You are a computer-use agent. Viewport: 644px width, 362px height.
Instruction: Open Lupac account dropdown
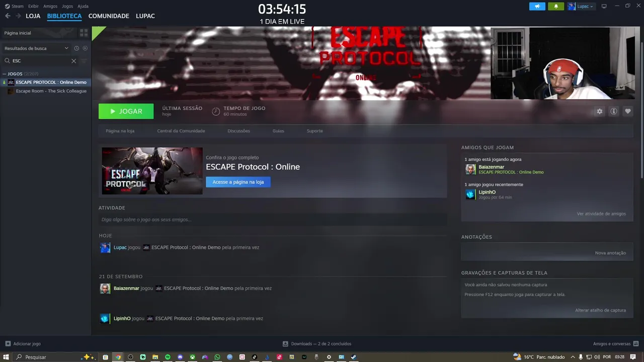[581, 6]
